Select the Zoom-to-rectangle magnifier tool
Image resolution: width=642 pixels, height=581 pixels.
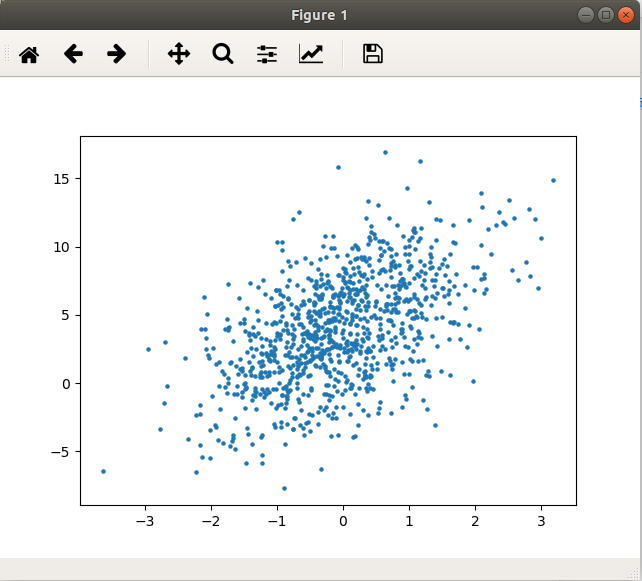223,54
